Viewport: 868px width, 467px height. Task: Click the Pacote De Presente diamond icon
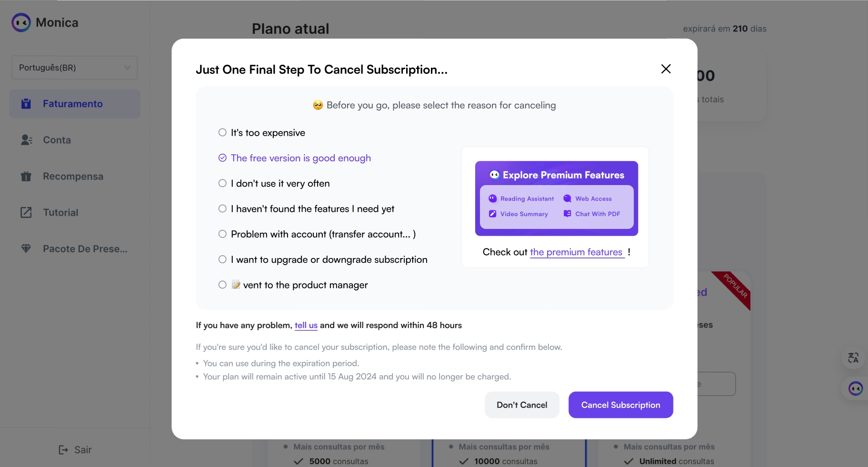(26, 248)
